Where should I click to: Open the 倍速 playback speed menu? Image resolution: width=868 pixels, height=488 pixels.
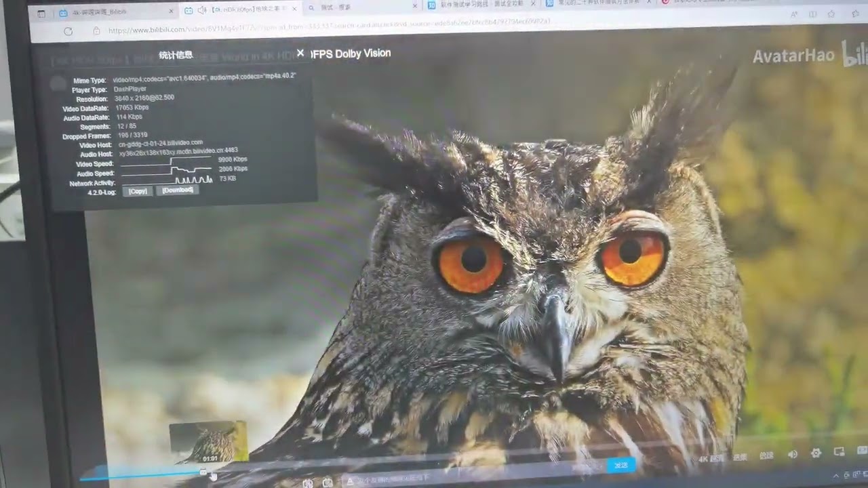[x=766, y=455]
